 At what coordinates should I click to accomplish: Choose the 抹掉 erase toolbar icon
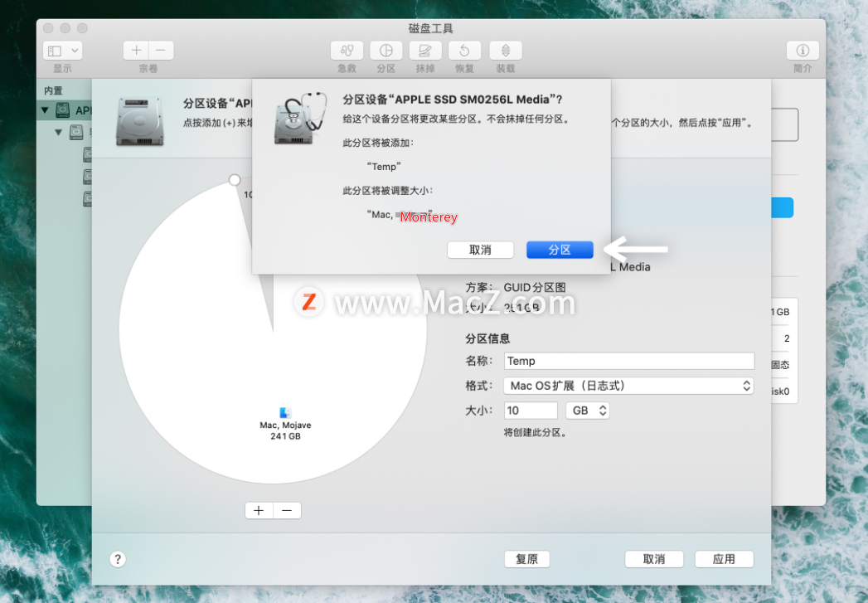[x=425, y=51]
